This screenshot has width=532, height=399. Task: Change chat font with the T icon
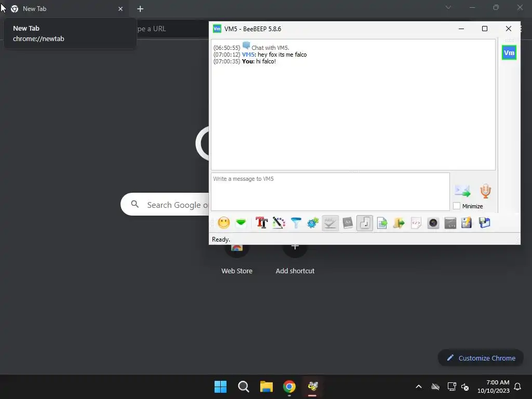click(262, 223)
